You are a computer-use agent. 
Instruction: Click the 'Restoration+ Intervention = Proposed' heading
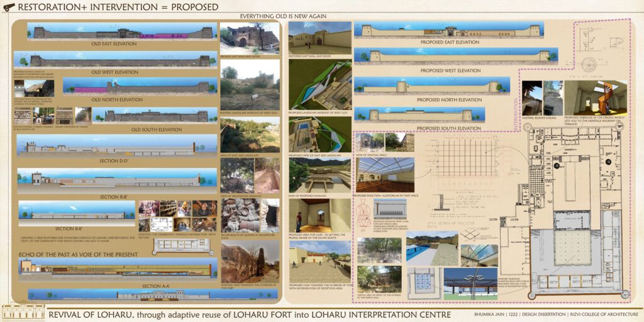pyautogui.click(x=118, y=7)
